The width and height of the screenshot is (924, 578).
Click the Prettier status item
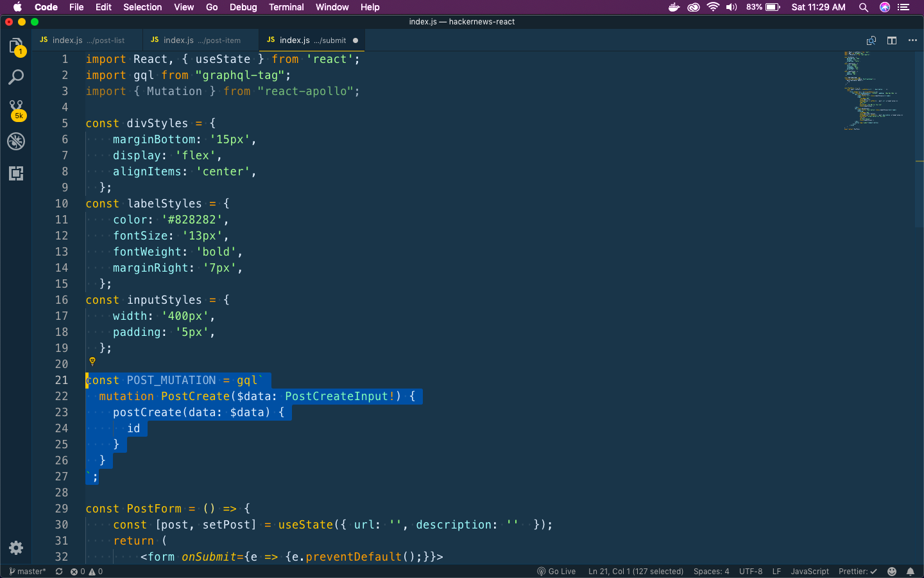click(x=858, y=572)
